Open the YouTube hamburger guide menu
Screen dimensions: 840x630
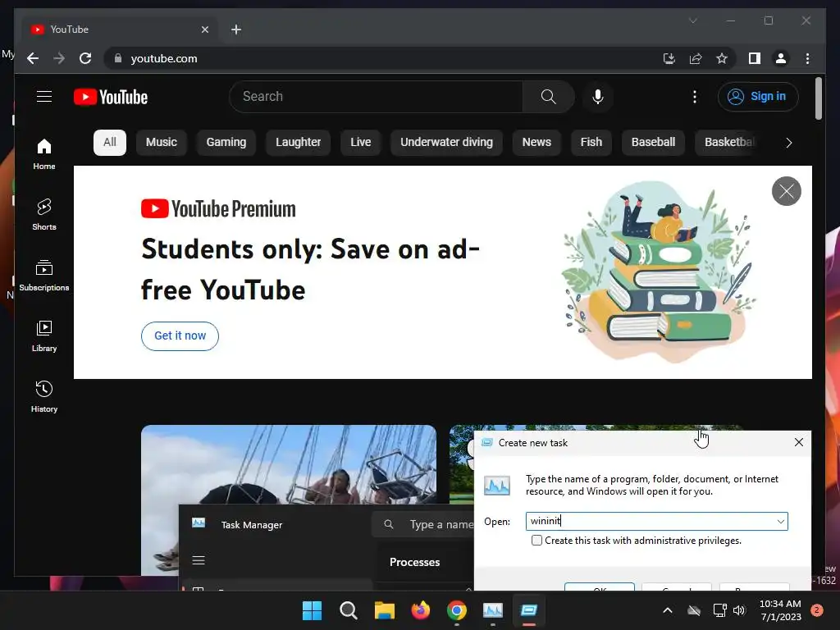(44, 97)
